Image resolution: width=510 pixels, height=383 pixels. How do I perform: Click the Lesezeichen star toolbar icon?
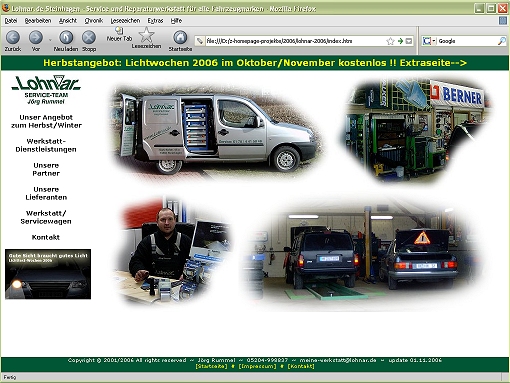coord(146,35)
